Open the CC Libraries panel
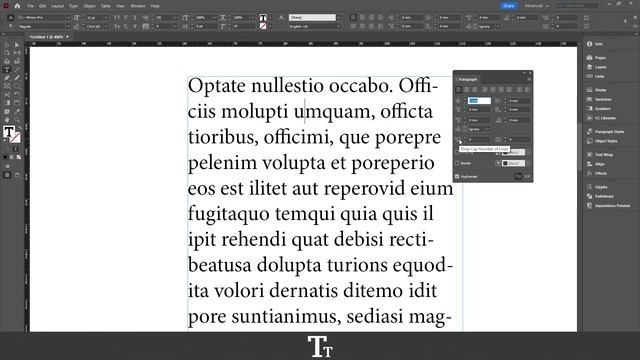640x360 pixels. point(602,118)
